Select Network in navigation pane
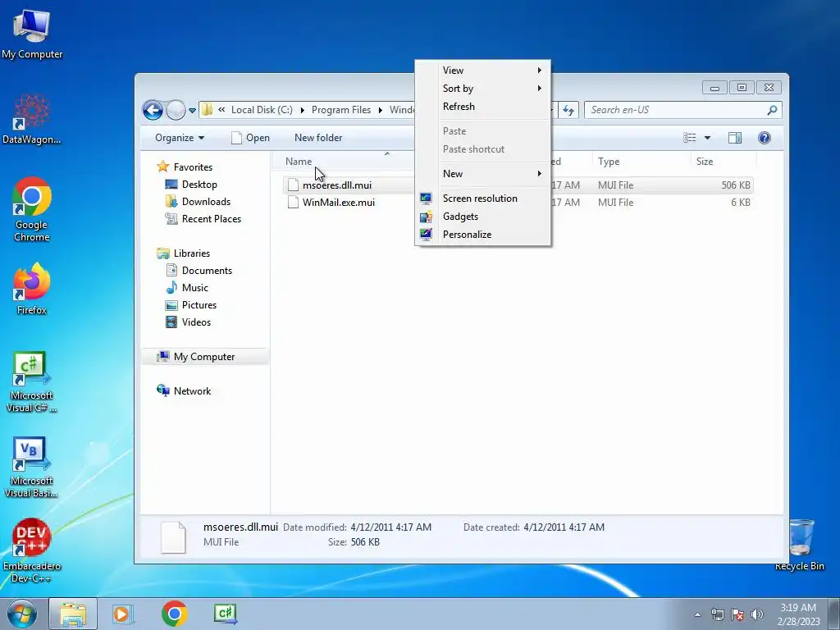 [x=184, y=391]
